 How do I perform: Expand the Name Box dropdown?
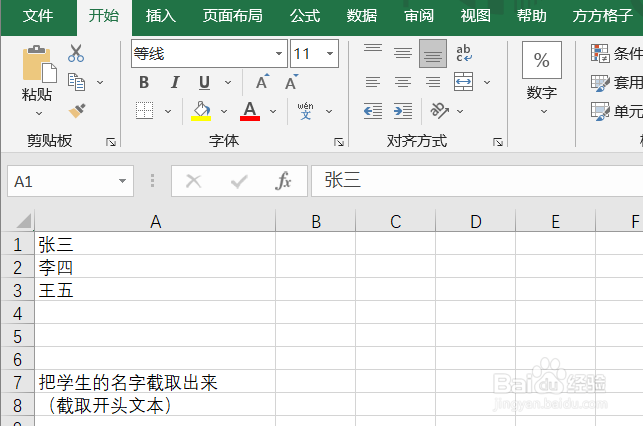pyautogui.click(x=122, y=181)
